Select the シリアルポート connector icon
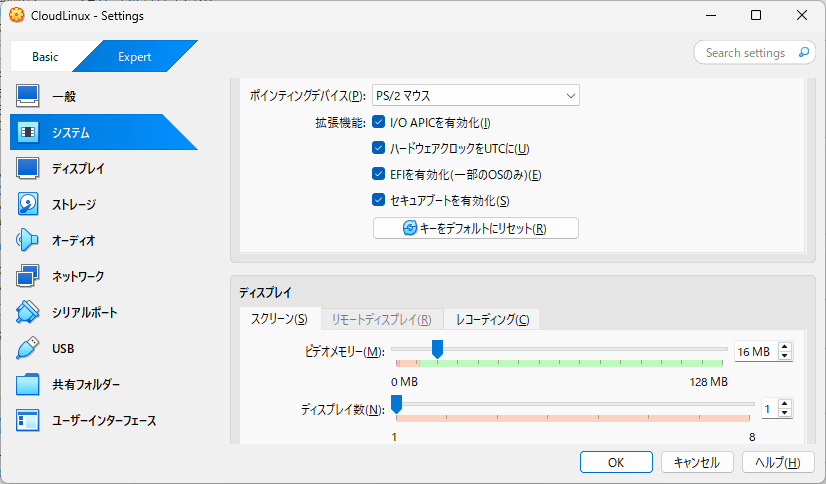Screen dimensions: 826x484 pyautogui.click(x=27, y=313)
